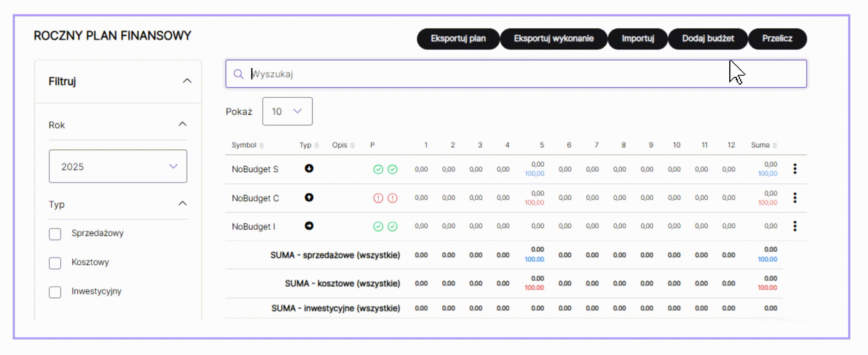Open three-dot menu for NoBudget C
Screen dimensions: 868x355
[x=795, y=198]
